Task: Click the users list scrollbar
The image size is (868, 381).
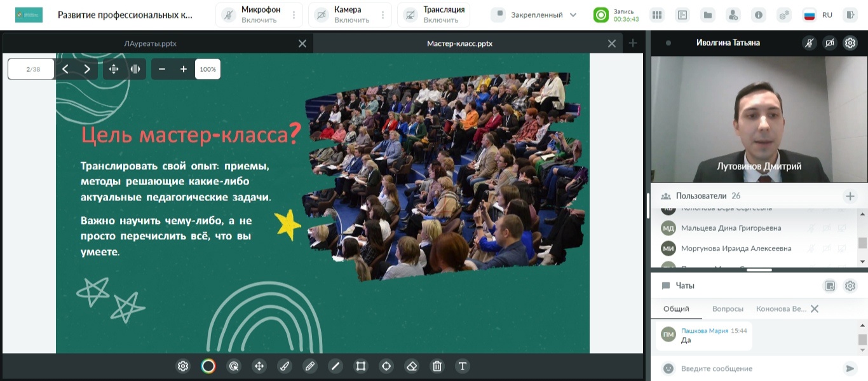Action: pos(862,242)
